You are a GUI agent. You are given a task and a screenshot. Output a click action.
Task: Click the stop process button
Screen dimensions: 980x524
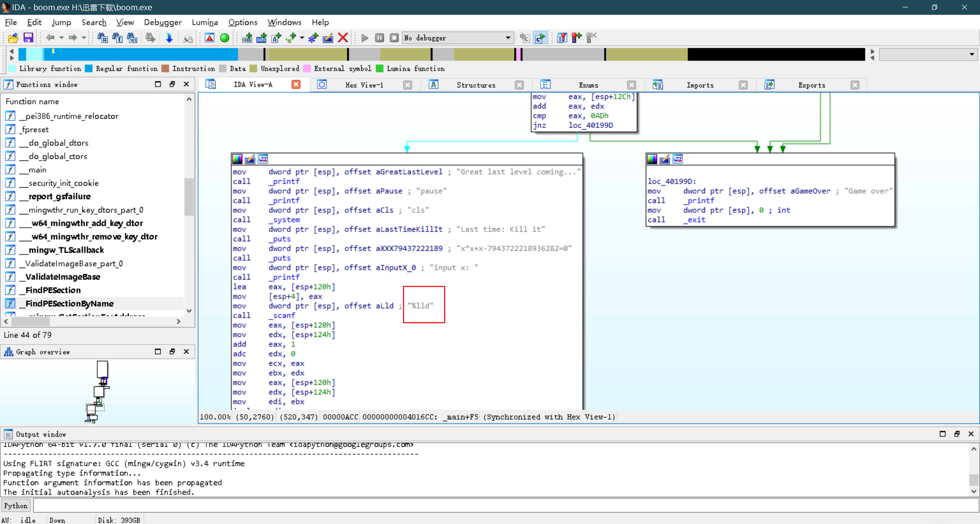pyautogui.click(x=394, y=38)
